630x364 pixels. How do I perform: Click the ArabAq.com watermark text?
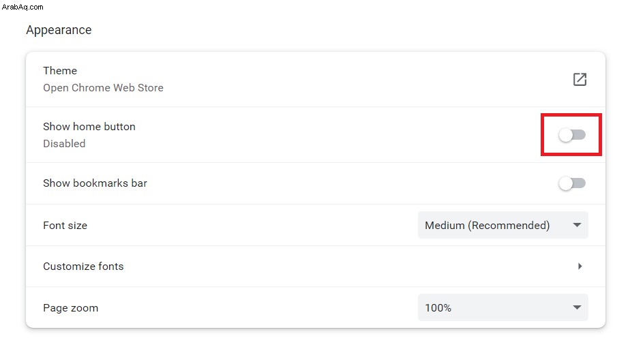point(22,7)
